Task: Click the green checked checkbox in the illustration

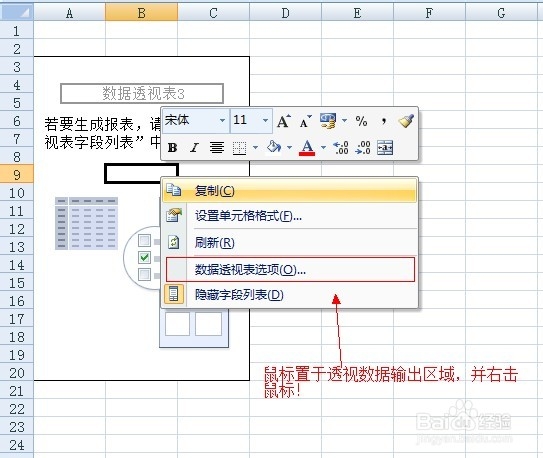Action: coord(144,257)
